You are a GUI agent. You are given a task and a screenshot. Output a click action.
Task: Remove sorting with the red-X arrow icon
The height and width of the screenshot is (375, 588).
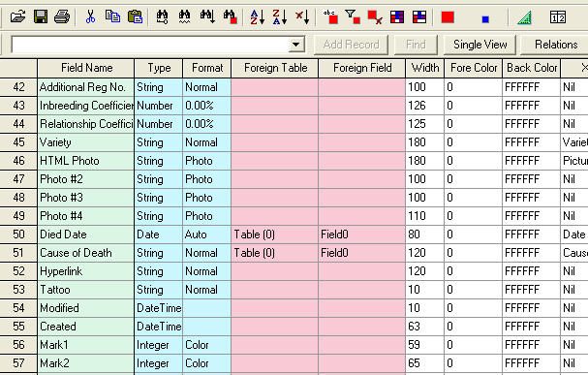click(x=302, y=16)
